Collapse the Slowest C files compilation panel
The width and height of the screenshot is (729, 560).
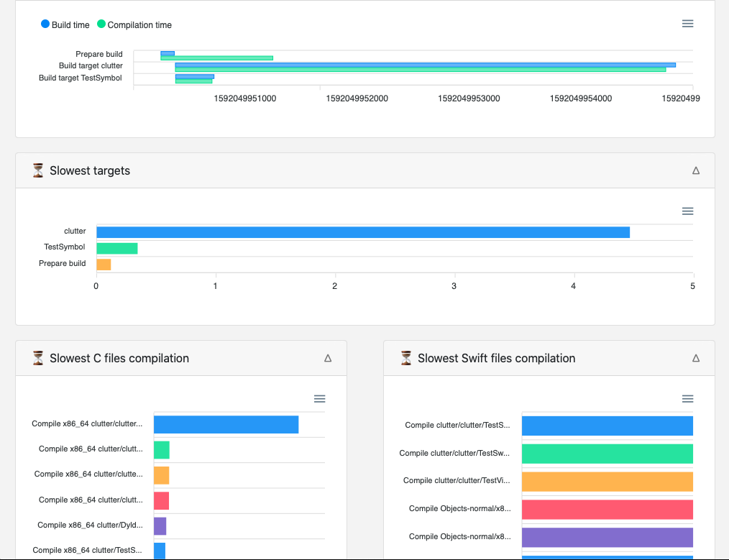pos(328,358)
